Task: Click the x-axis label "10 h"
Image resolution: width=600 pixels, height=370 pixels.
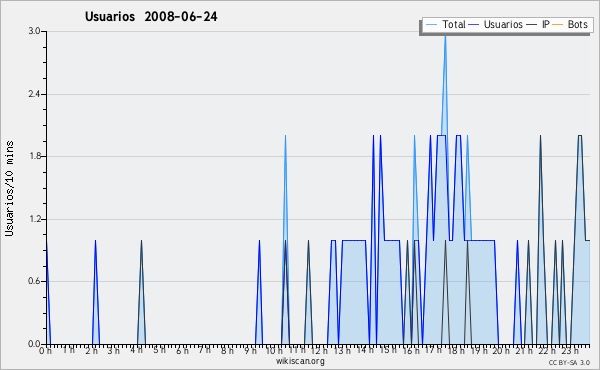Action: 274,351
